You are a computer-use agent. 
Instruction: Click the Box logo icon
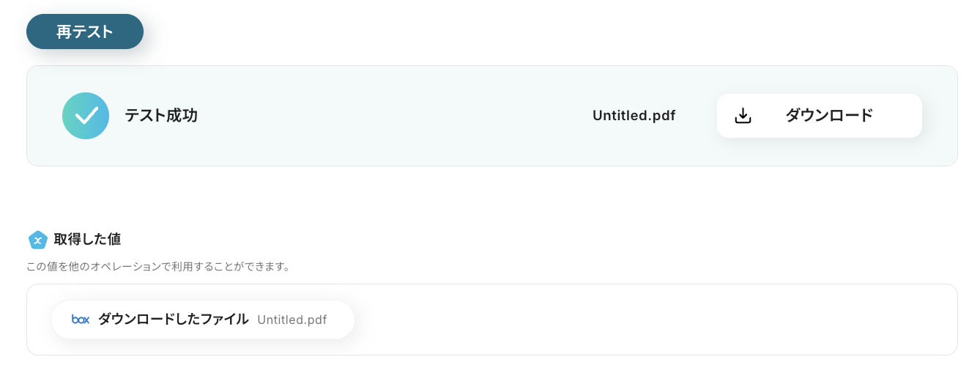[81, 320]
